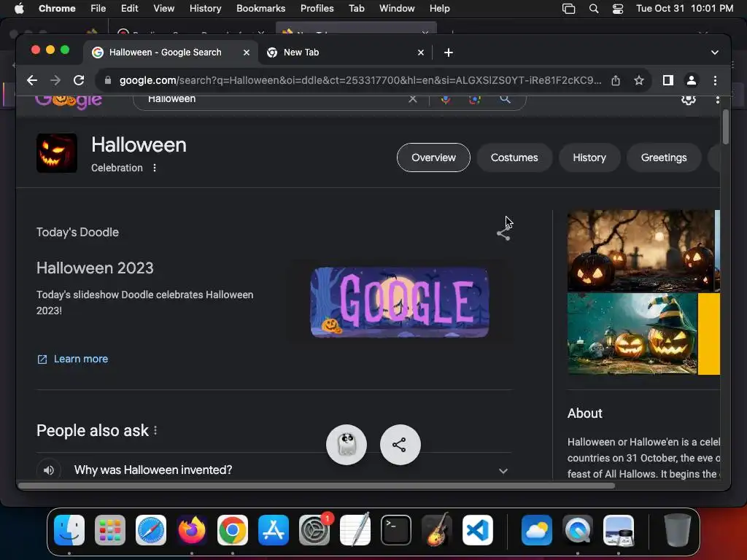The width and height of the screenshot is (747, 560).
Task: Open the jack-o'-lantern Halloween thumbnail
Action: [57, 153]
